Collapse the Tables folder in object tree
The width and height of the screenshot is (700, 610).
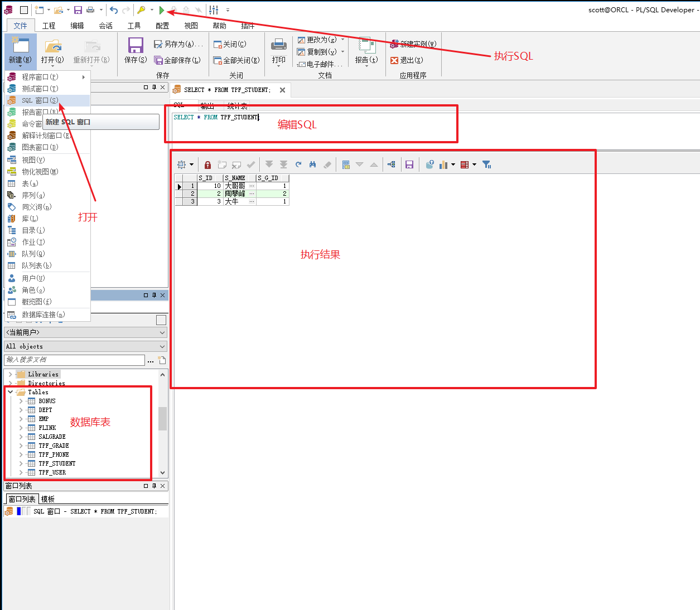tap(11, 392)
